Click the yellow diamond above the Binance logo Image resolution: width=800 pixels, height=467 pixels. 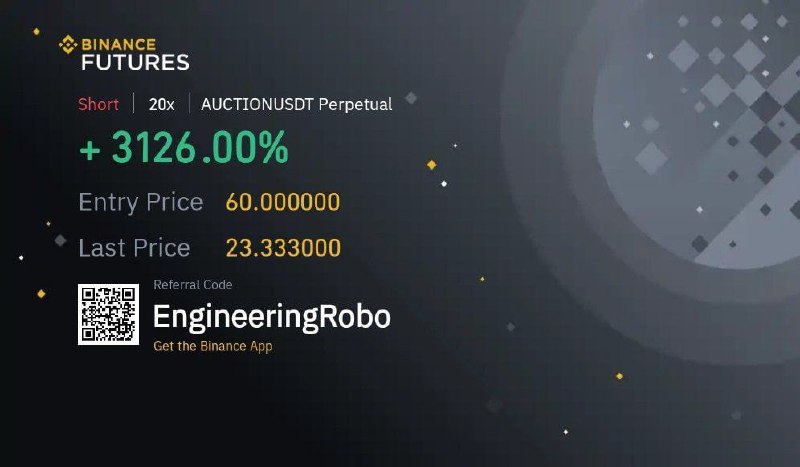36,31
